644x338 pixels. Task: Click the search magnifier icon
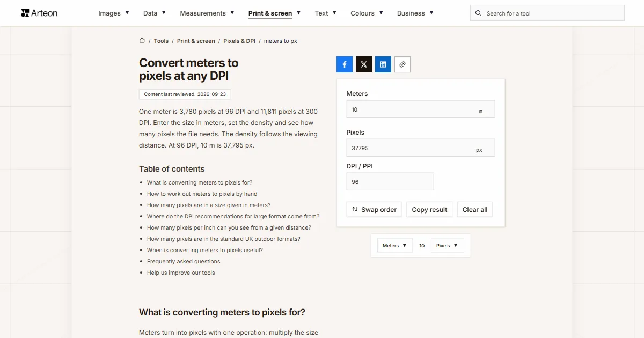479,13
